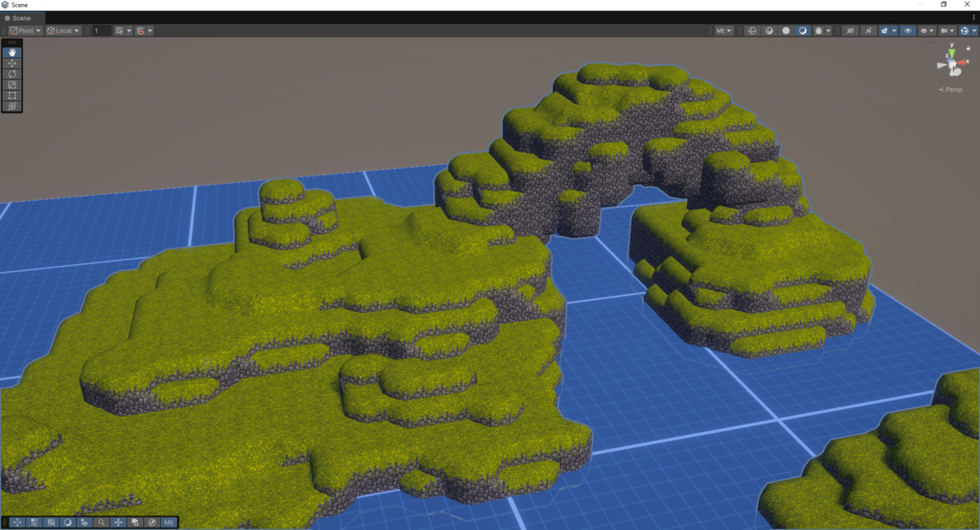
Task: Open the Gizmos dropdown arrow
Action: (974, 31)
